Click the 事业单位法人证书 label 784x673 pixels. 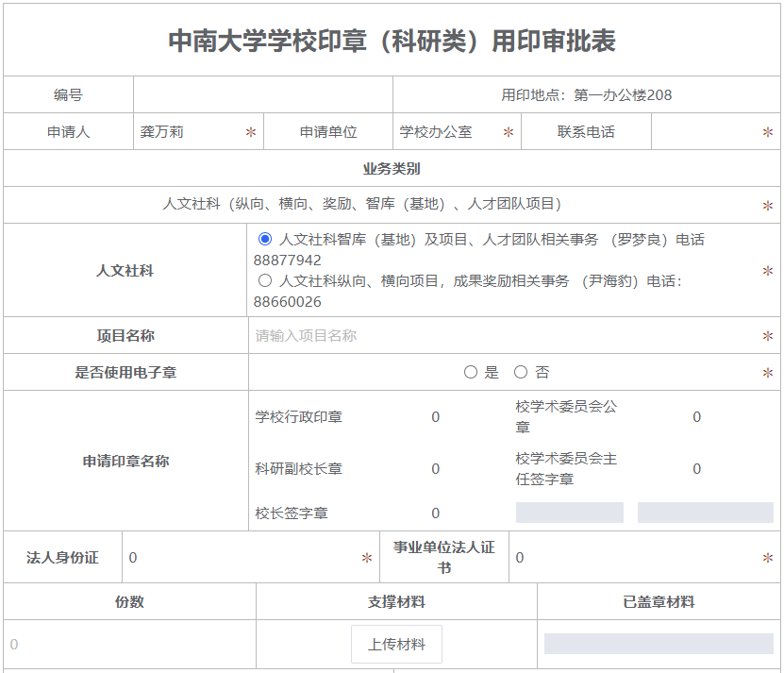coord(444,558)
